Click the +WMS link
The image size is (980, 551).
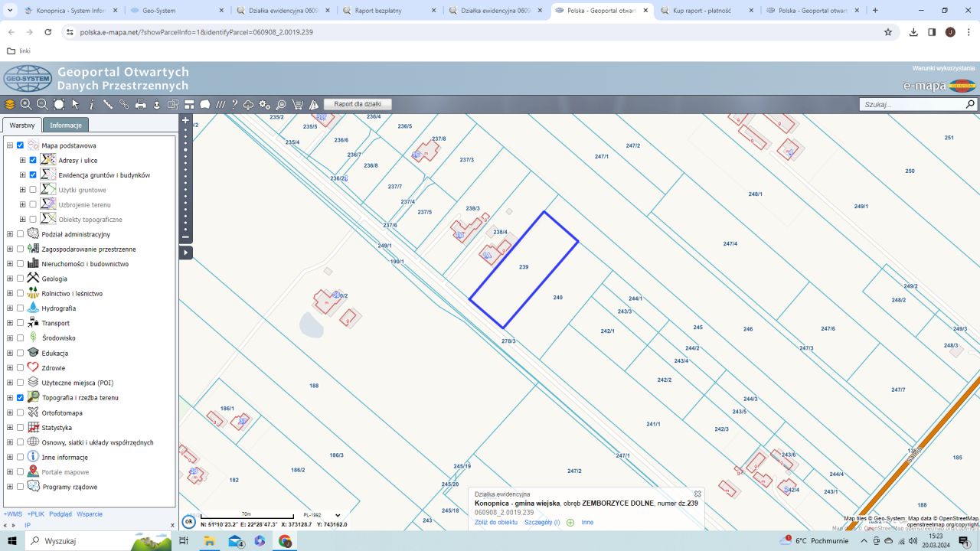[x=13, y=514]
